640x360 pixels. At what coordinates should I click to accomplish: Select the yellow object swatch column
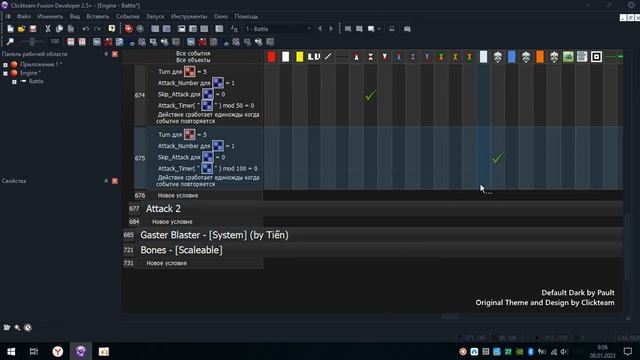300,57
